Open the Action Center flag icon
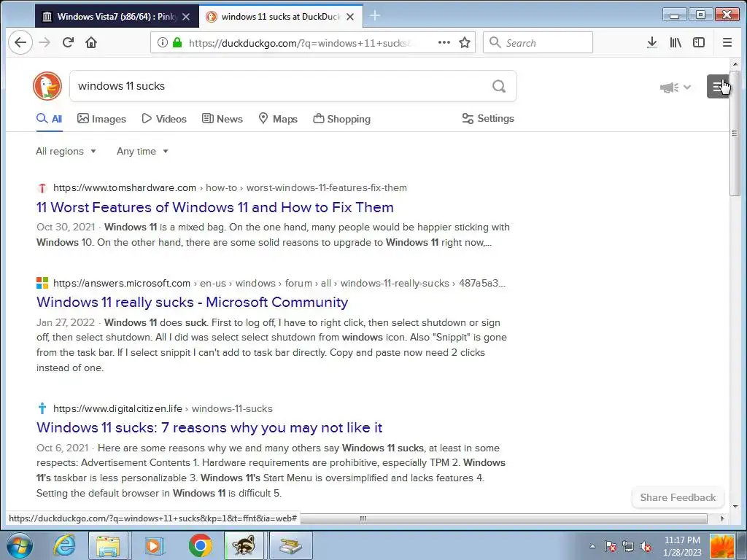This screenshot has width=747, height=560. pos(611,547)
